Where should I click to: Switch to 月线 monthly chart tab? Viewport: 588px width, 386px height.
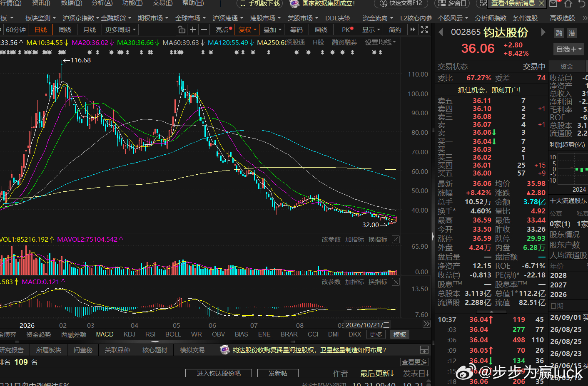(x=90, y=30)
